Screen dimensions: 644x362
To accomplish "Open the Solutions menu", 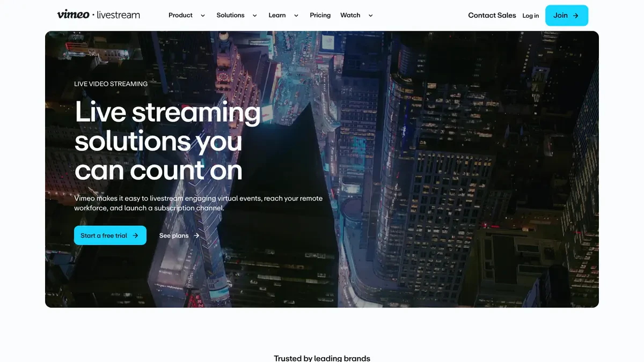I will tap(230, 15).
